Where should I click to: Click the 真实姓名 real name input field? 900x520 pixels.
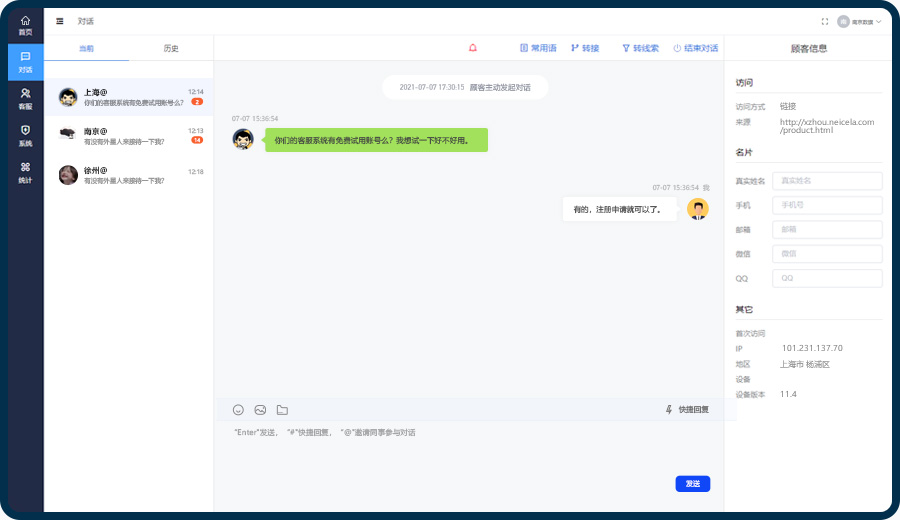click(x=826, y=181)
